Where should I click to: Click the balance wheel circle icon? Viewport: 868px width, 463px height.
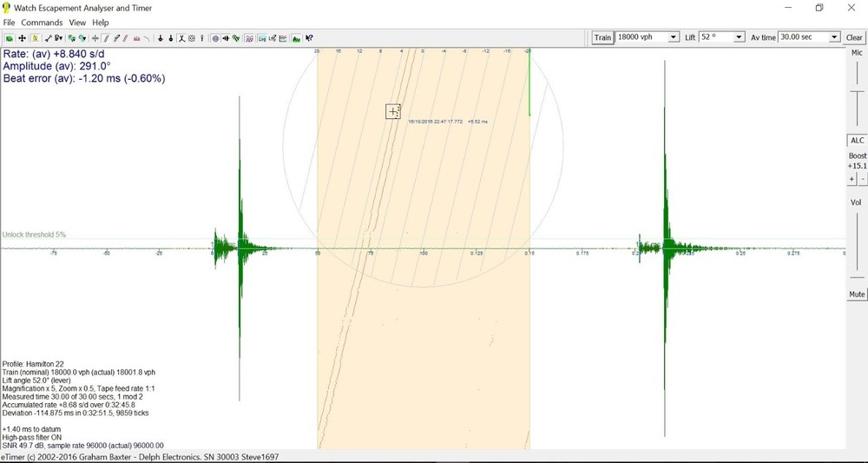pyautogui.click(x=192, y=38)
